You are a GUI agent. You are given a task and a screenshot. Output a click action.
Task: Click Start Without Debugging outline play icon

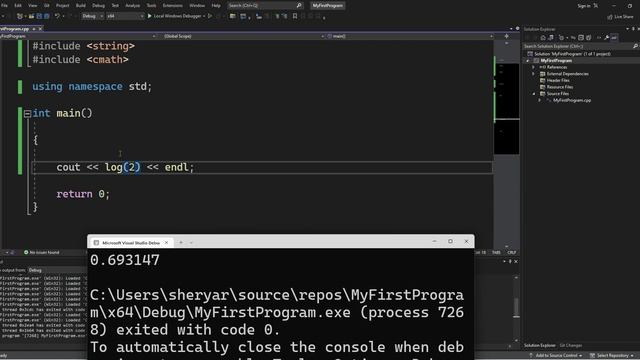(x=210, y=16)
